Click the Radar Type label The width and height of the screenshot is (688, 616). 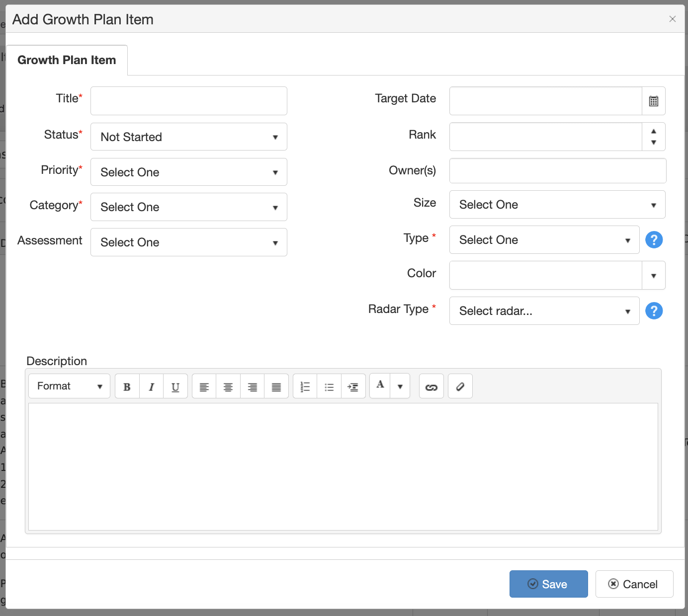coord(398,309)
